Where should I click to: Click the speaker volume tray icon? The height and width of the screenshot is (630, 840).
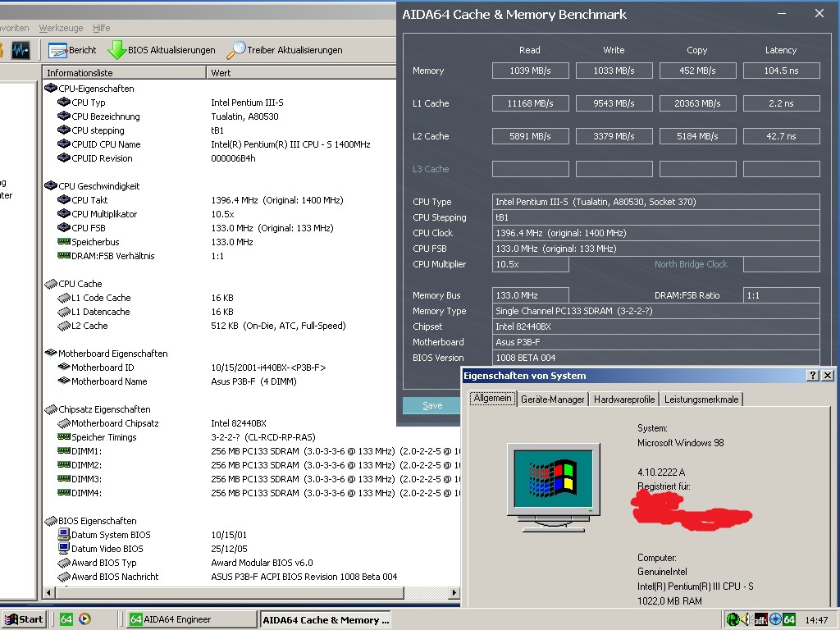click(746, 620)
